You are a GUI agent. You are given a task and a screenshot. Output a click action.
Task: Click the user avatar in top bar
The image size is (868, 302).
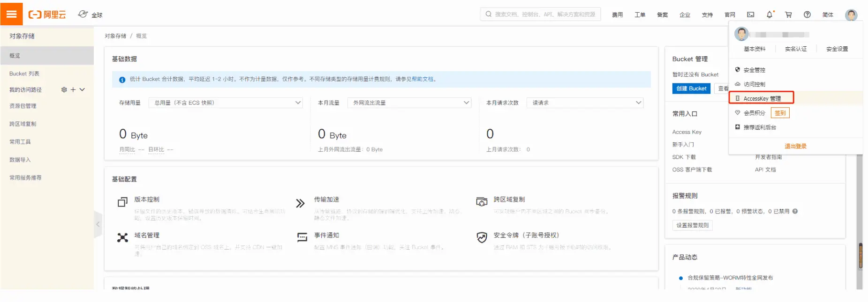click(x=851, y=15)
